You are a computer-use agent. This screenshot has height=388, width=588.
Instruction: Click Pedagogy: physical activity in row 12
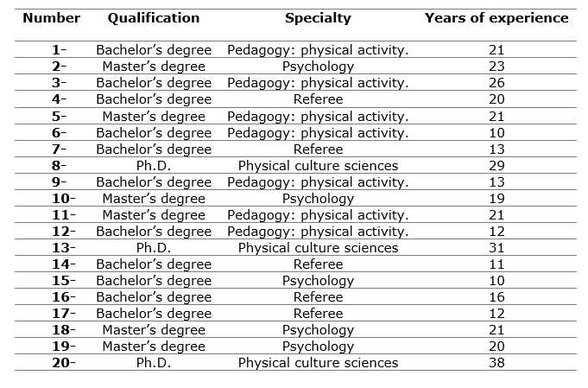(x=318, y=232)
